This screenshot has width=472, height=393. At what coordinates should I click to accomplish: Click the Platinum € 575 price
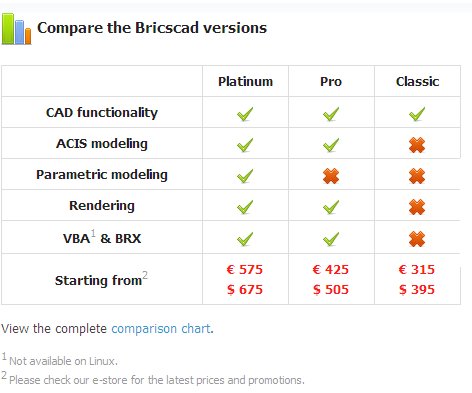pos(245,269)
